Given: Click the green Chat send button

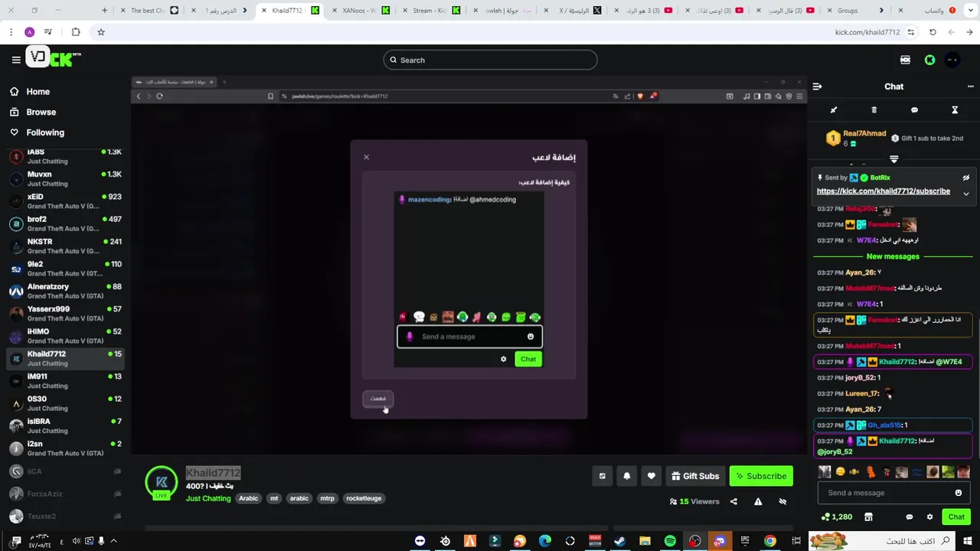Looking at the screenshot, I should [956, 517].
